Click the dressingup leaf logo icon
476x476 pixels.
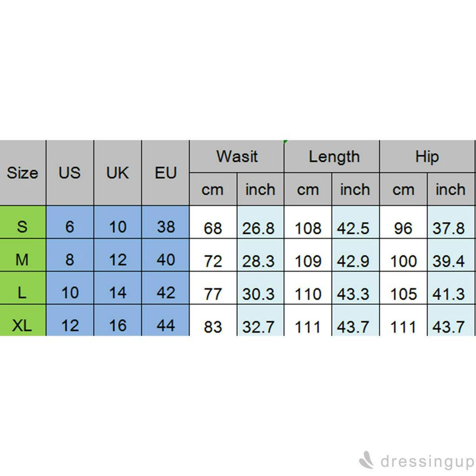367,462
